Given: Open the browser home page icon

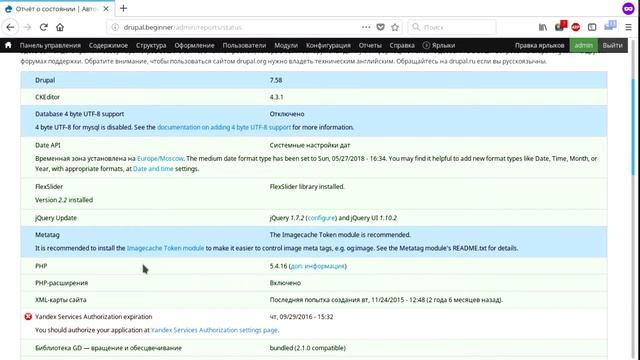Looking at the screenshot, I should 60,27.
